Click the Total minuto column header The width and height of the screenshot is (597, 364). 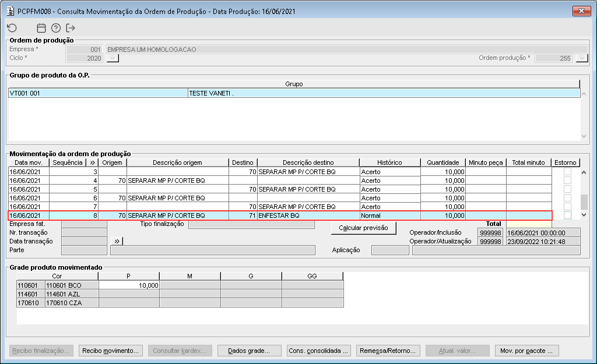[x=528, y=162]
